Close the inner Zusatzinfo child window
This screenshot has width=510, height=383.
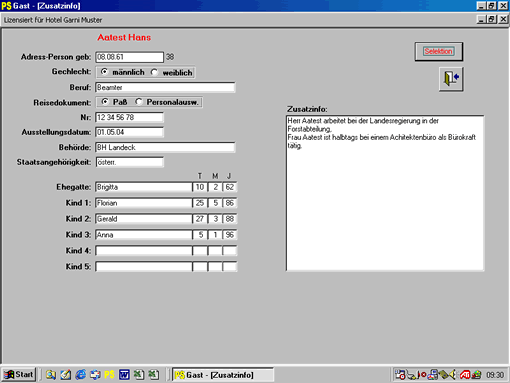[503, 20]
